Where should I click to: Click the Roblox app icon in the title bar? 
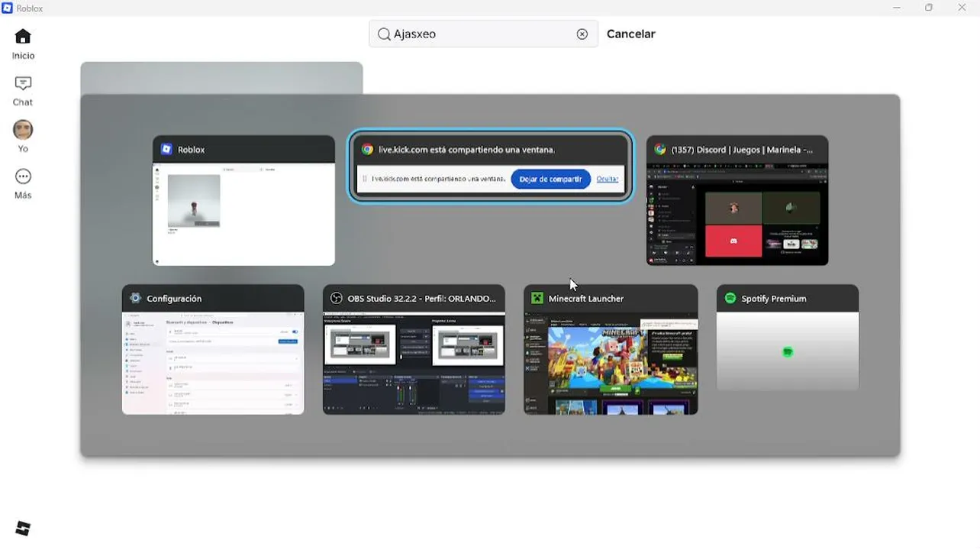[x=8, y=8]
